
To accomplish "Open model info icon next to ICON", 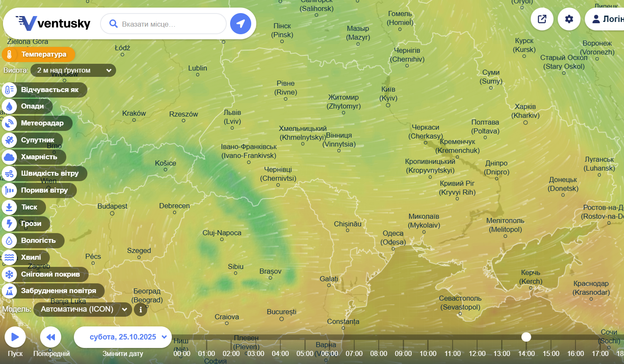I will (141, 310).
